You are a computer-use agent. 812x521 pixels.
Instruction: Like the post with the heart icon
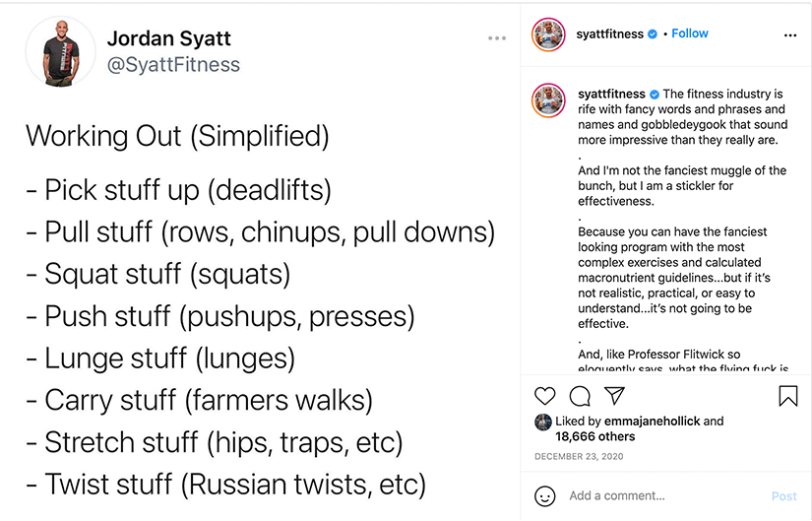pos(545,396)
